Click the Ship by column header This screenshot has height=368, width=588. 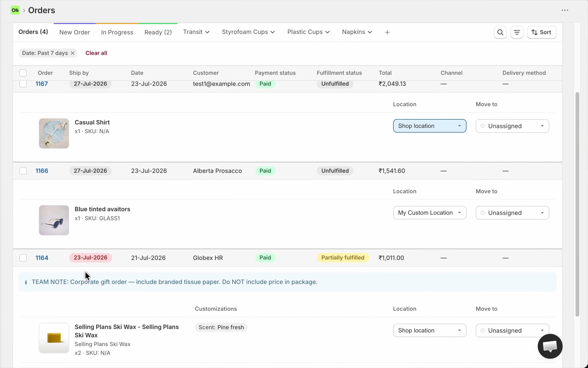pos(79,73)
